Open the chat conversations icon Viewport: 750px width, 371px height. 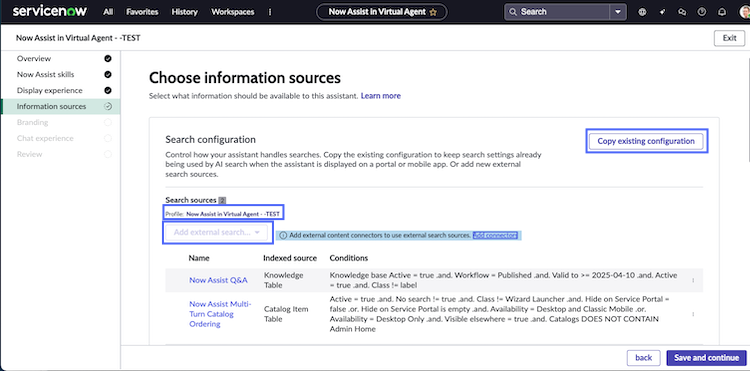pos(682,12)
